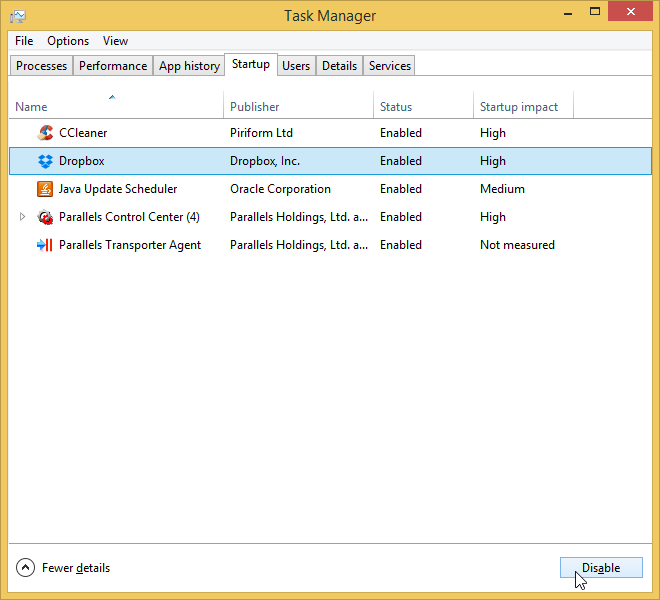This screenshot has width=660, height=600.
Task: Click the Parallels Control Center icon
Action: 45,217
